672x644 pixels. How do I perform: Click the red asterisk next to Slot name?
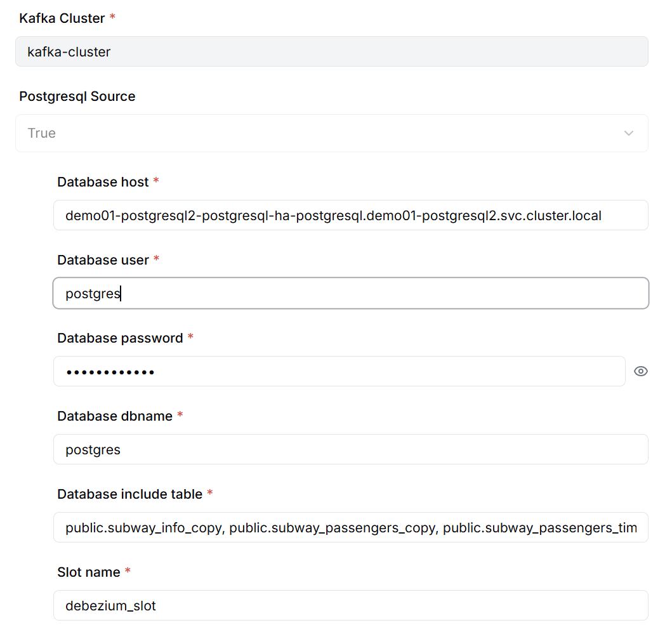128,572
